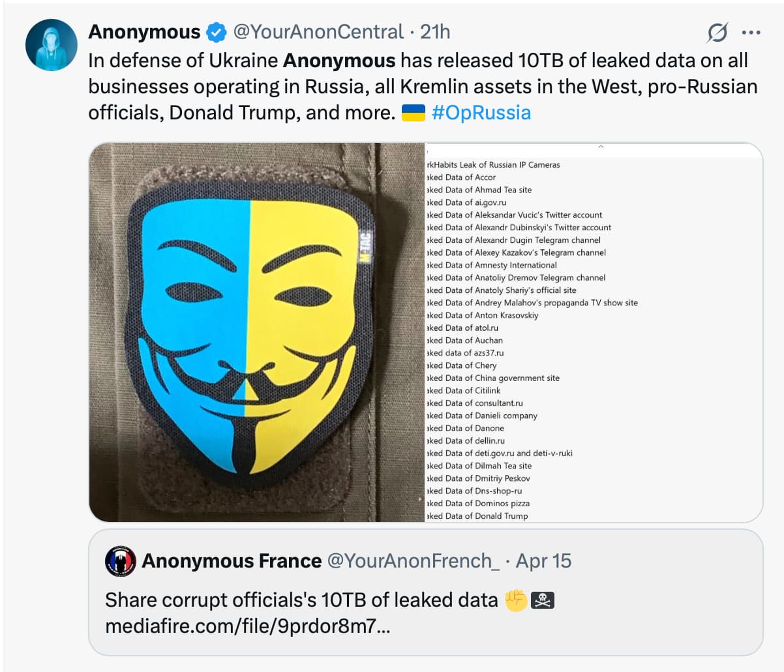Open the Anonymous profile avatar
Screen dimensions: 784x672
coord(52,45)
